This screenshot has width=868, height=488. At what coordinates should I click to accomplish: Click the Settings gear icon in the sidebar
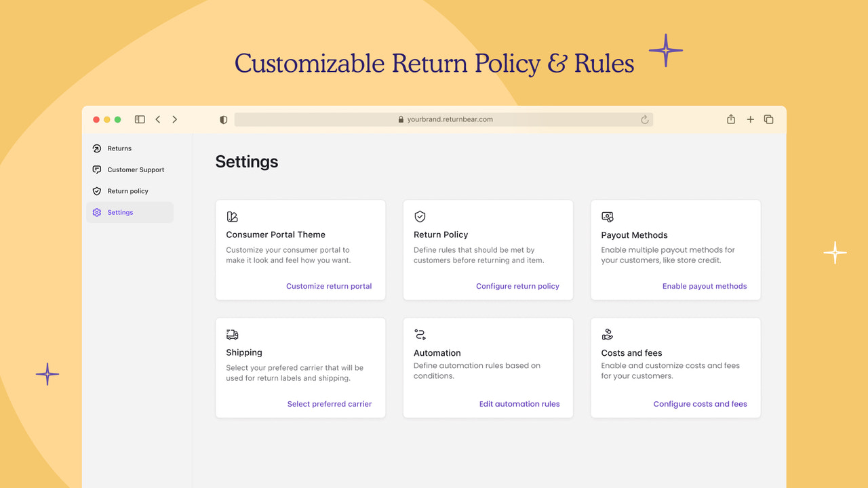(x=97, y=212)
